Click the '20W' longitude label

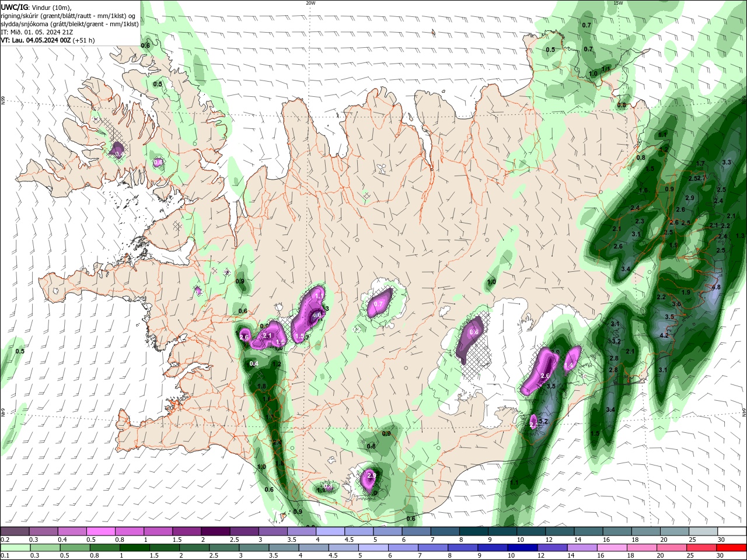(310, 3)
